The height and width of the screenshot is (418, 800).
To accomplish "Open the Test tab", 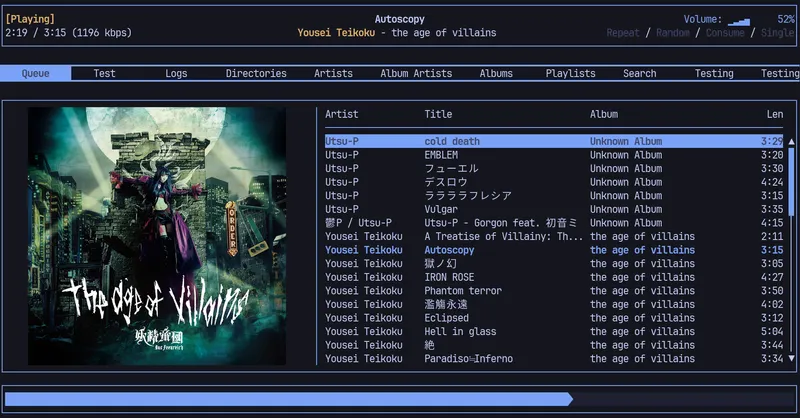I will (104, 73).
